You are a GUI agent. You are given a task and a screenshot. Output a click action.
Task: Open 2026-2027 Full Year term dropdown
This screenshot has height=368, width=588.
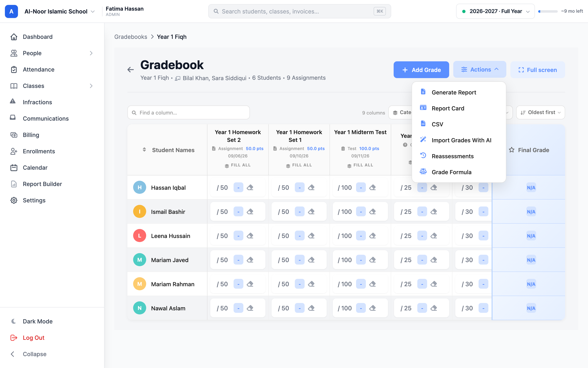click(x=495, y=11)
